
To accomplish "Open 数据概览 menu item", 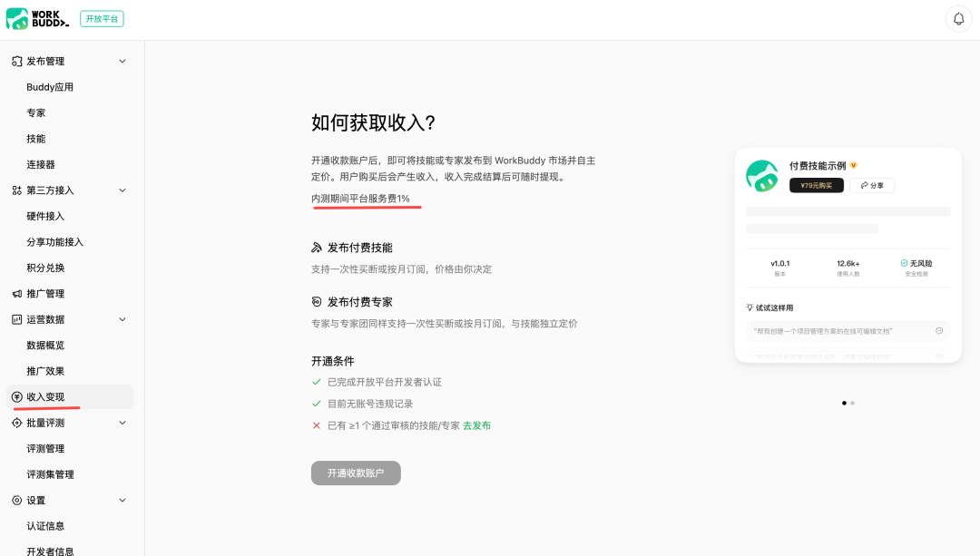I will 45,346.
